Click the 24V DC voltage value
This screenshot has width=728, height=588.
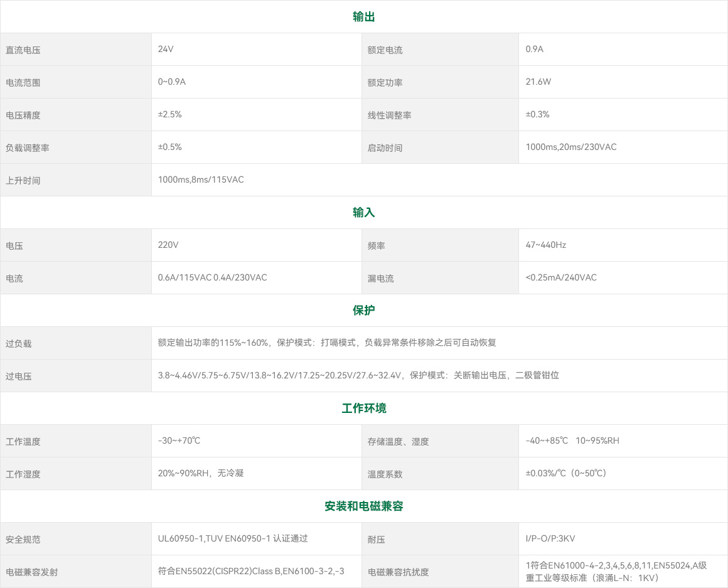[x=166, y=49]
